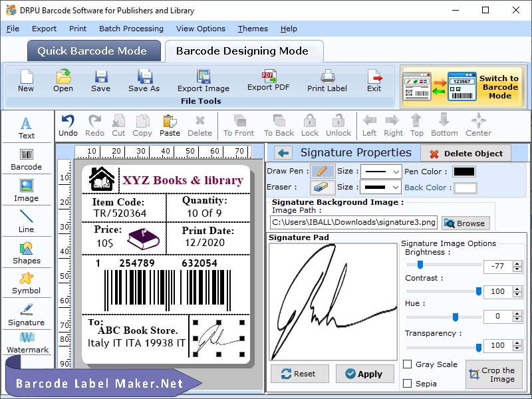Image resolution: width=532 pixels, height=399 pixels.
Task: Click the New file icon
Action: point(26,80)
